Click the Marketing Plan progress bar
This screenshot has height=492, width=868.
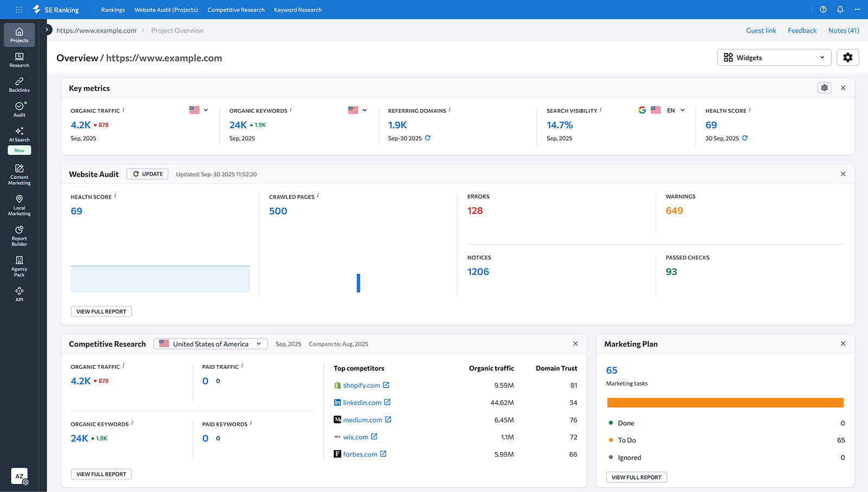pyautogui.click(x=725, y=402)
